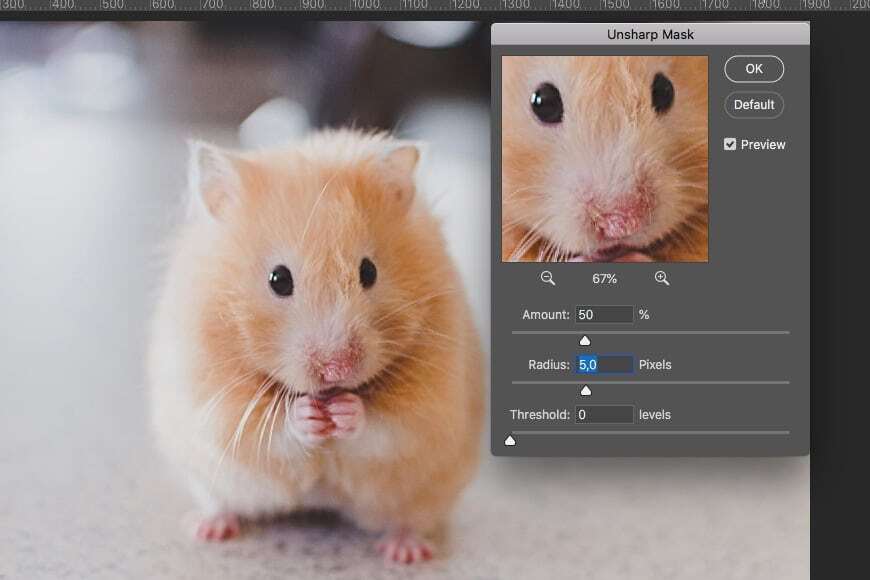Click the Unsharp Mask dialog title bar
Viewport: 870px width, 580px height.
(650, 35)
